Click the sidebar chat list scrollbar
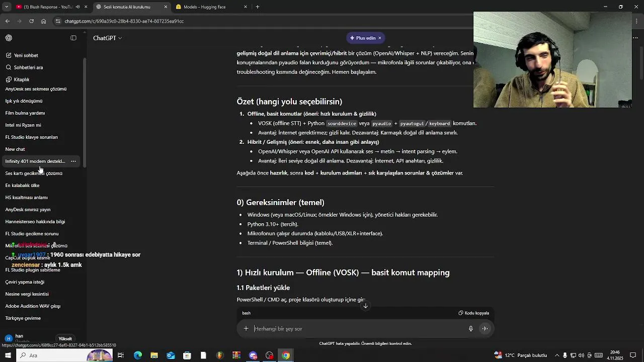 tap(85, 113)
